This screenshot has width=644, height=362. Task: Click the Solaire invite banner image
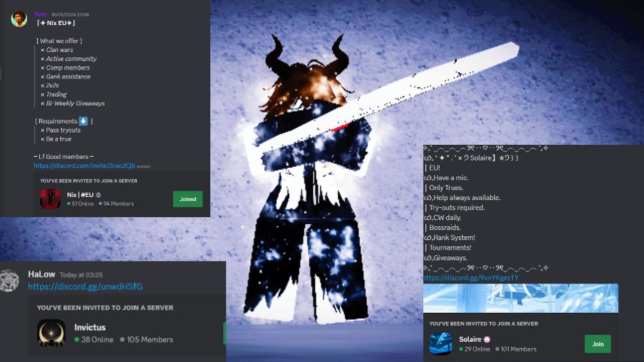coord(521,298)
